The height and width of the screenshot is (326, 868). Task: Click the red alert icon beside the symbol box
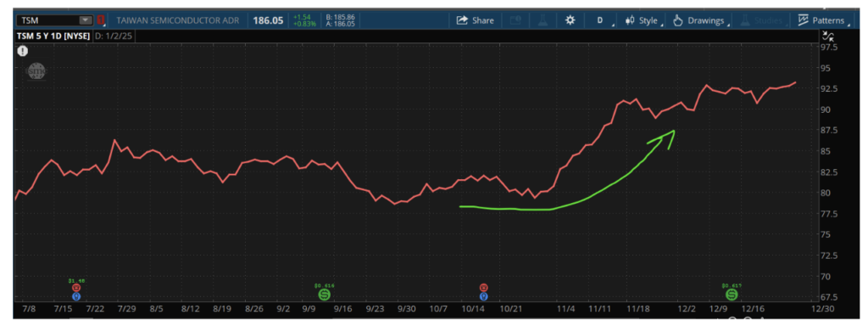tap(101, 20)
